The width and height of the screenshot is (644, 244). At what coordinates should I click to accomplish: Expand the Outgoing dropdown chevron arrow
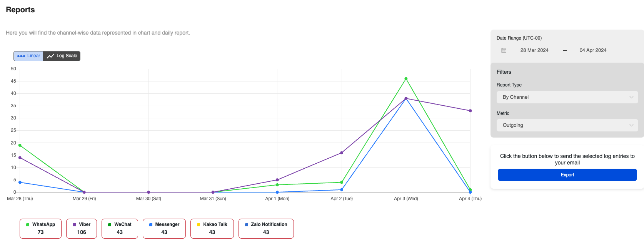tap(631, 125)
